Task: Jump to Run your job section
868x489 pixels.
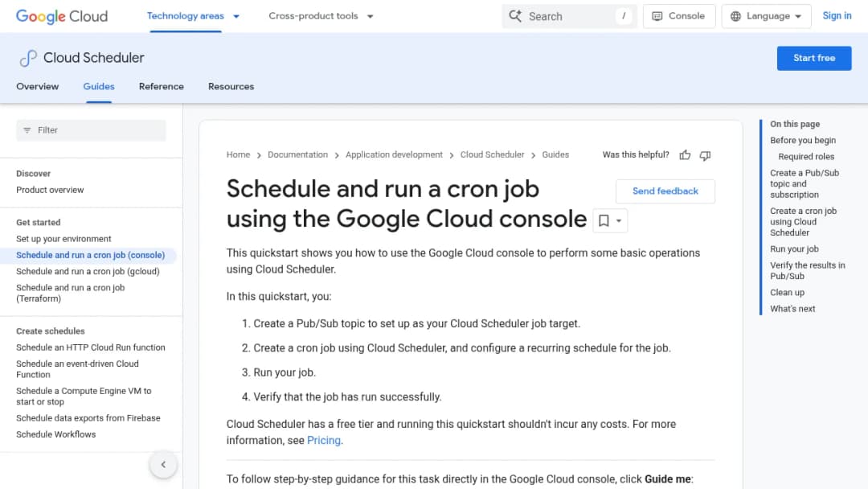Action: pyautogui.click(x=794, y=249)
